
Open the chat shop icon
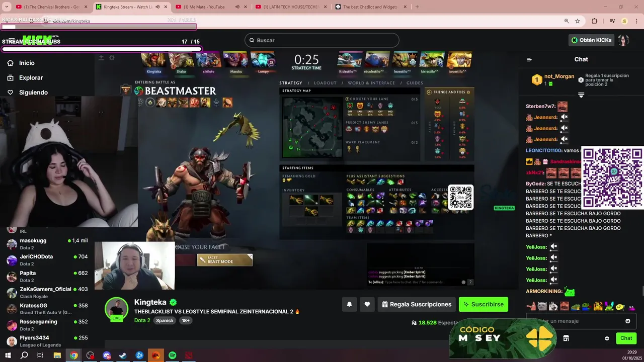pos(566,338)
